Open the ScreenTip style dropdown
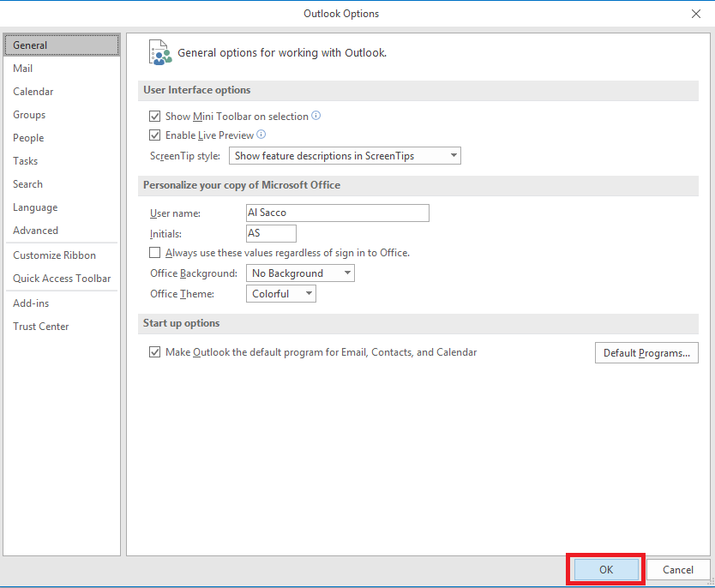Viewport: 715px width, 588px height. tap(454, 155)
